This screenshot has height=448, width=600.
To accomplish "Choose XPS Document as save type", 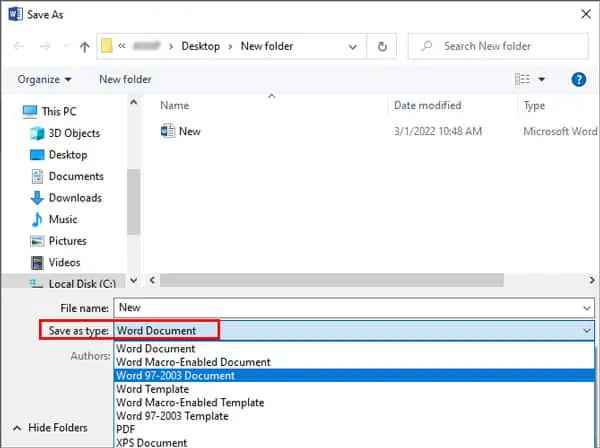I will pos(354,442).
